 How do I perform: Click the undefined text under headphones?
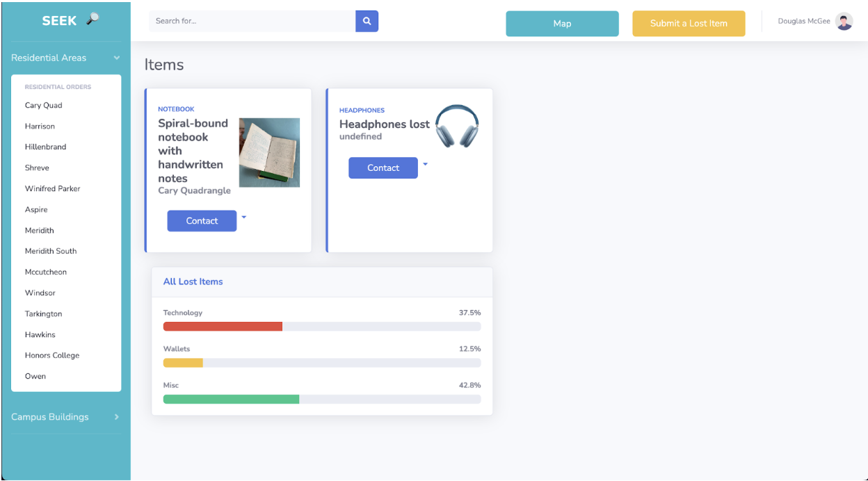coord(360,137)
